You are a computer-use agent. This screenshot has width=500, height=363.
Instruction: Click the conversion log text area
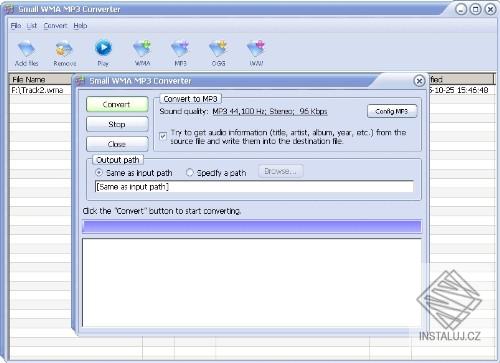252,282
